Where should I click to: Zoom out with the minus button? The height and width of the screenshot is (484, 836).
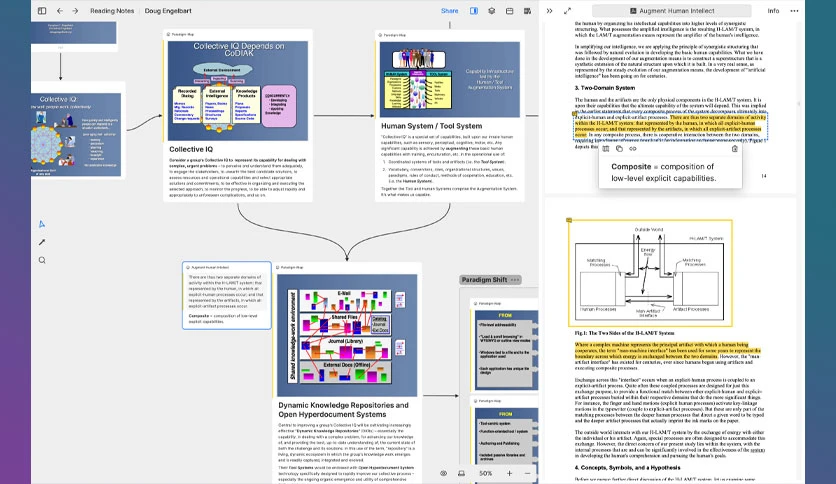click(x=527, y=473)
